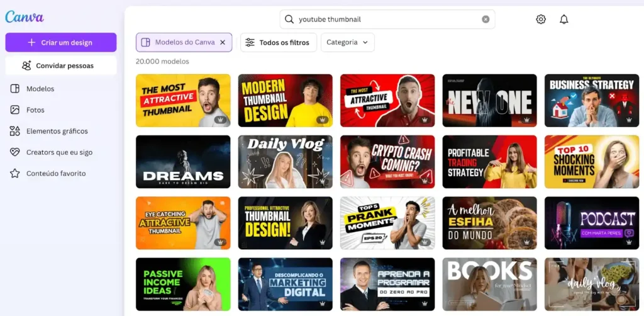Select Profitable Trading Strategy template
Screen dimensions: 644x316
489,162
